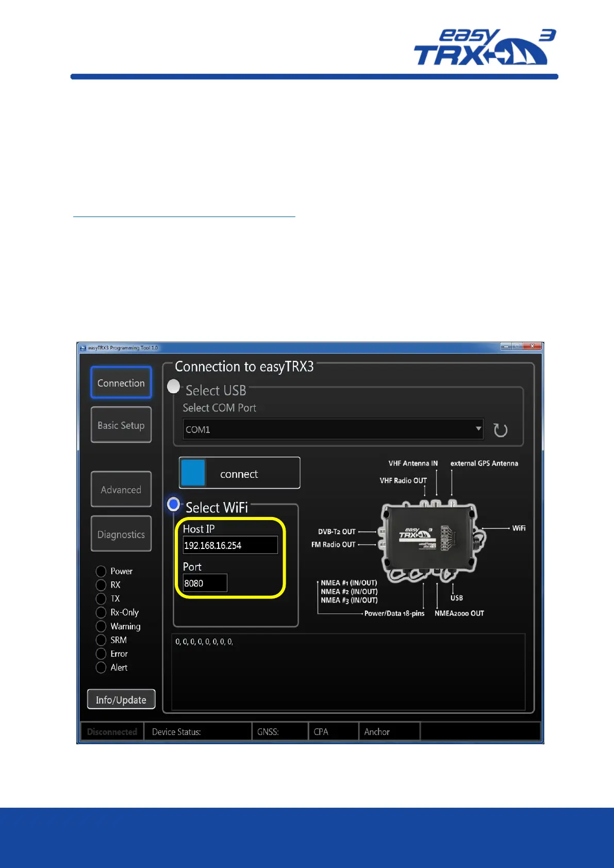Click the FM Radio OUT label
The image size is (614, 868).
[333, 544]
